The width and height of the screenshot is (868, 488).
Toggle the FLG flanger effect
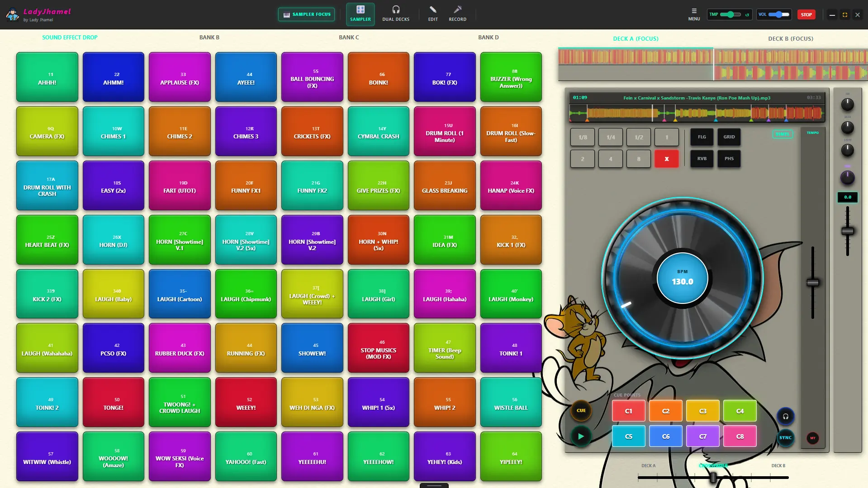click(x=702, y=137)
